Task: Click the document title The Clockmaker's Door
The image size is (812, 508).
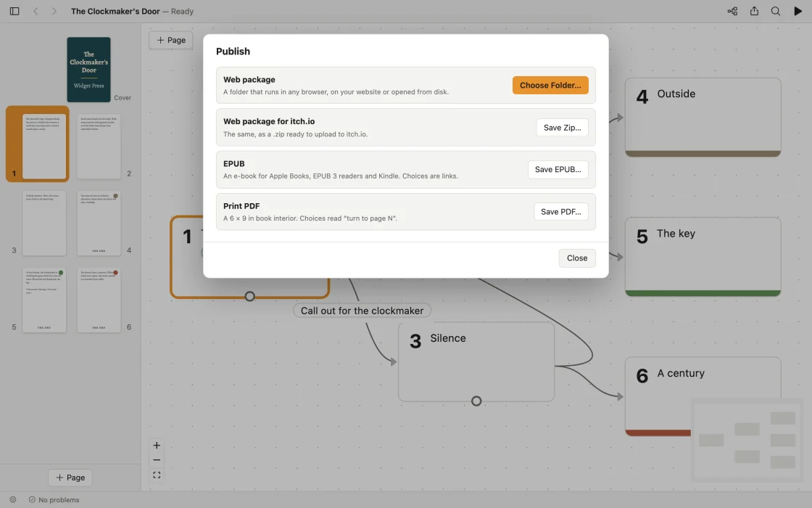Action: tap(115, 11)
